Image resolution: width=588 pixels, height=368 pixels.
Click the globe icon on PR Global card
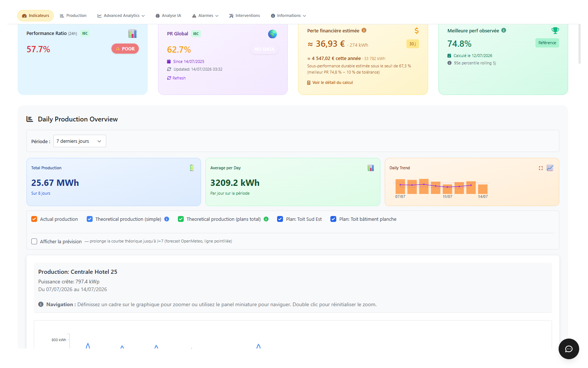[272, 34]
